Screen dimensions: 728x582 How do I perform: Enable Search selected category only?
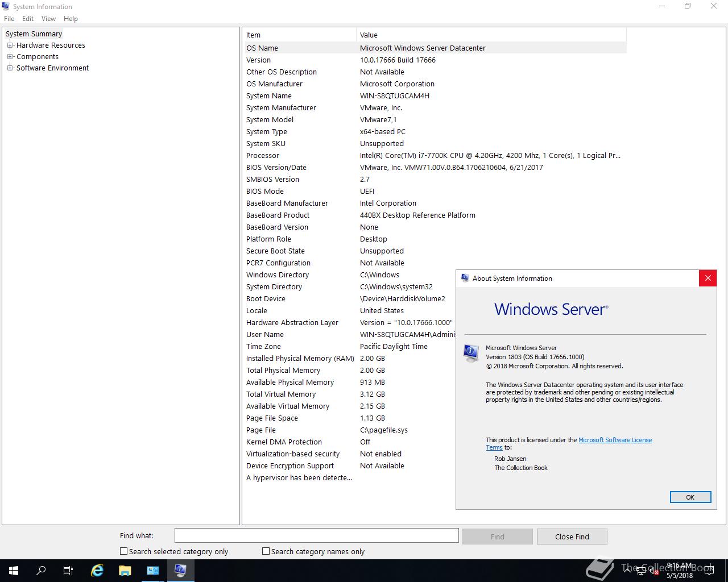123,551
